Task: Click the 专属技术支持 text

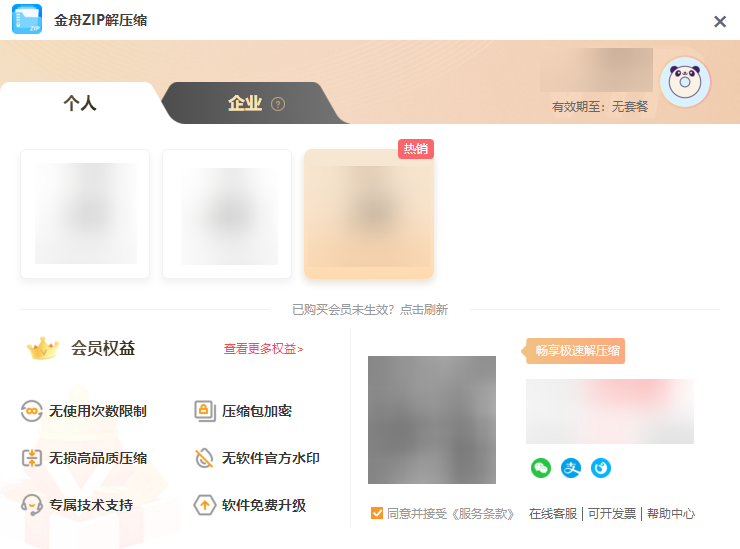Action: (x=91, y=505)
